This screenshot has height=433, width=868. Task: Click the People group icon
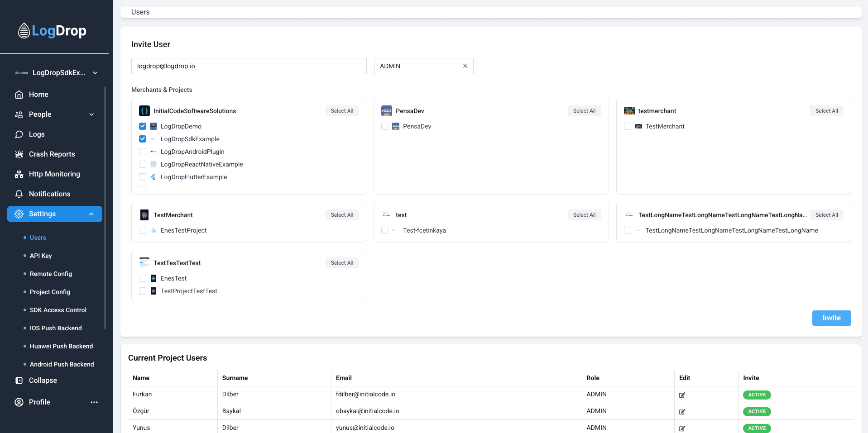19,114
